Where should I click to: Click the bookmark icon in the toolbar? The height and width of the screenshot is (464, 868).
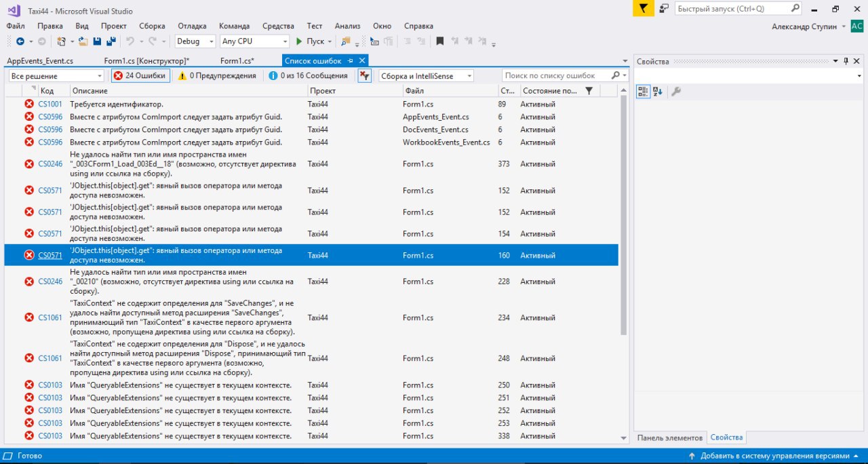(439, 41)
